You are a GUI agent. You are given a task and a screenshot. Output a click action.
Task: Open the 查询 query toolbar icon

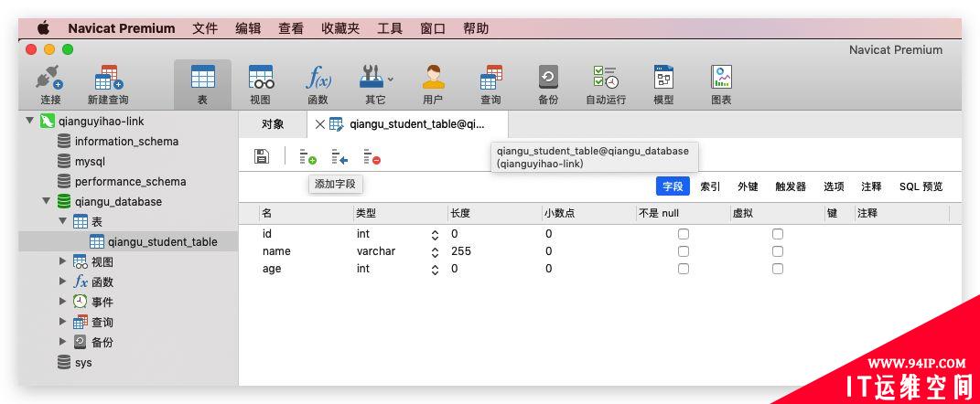click(x=490, y=84)
